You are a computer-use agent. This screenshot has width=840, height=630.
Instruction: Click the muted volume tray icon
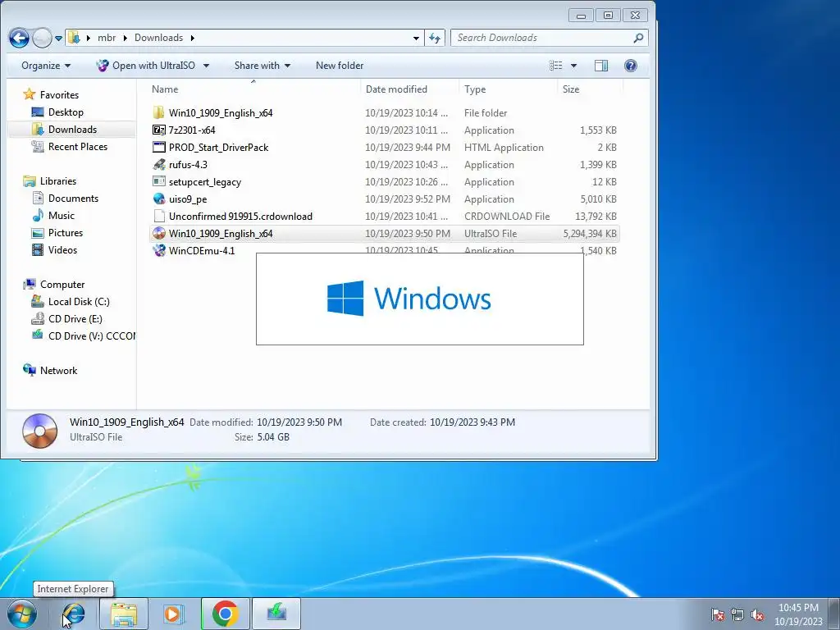pyautogui.click(x=757, y=614)
